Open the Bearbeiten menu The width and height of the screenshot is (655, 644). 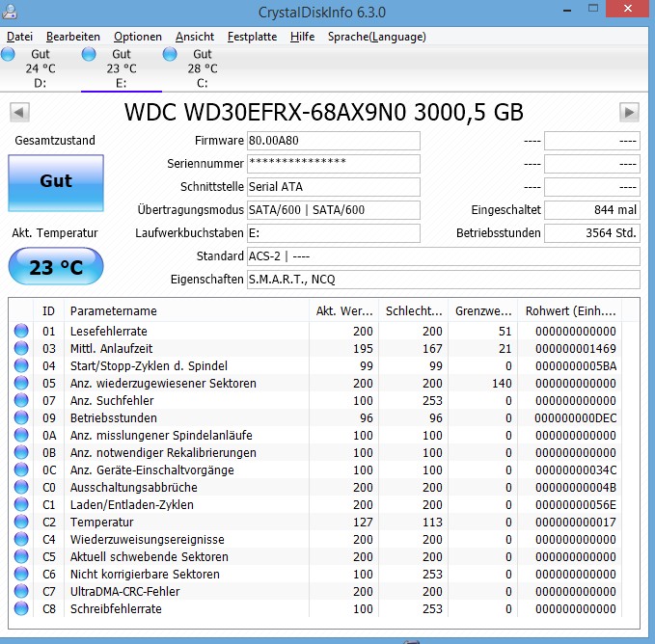coord(73,37)
